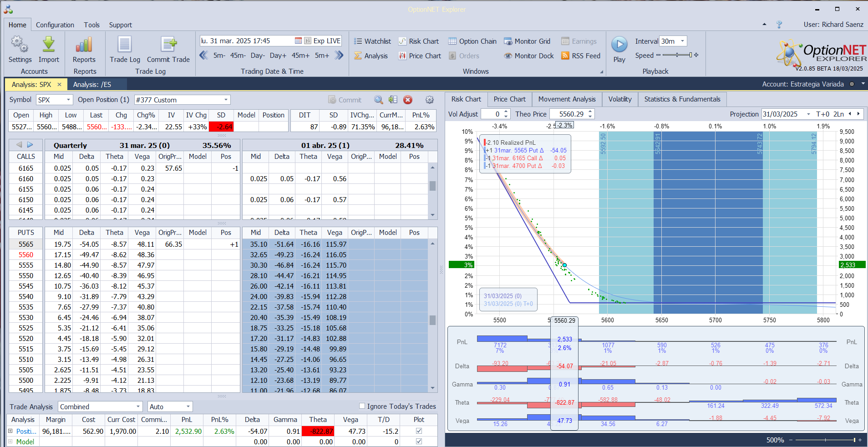Open the Option Chain window
This screenshot has height=447, width=868.
coord(472,41)
